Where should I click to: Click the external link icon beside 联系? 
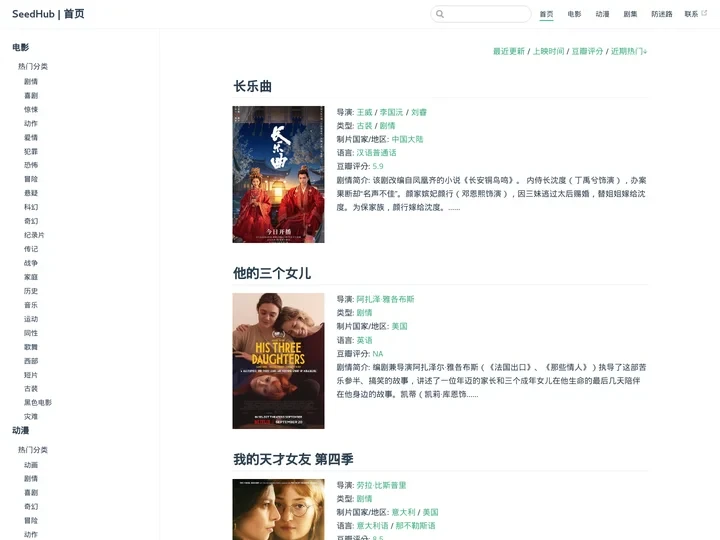pyautogui.click(x=704, y=13)
